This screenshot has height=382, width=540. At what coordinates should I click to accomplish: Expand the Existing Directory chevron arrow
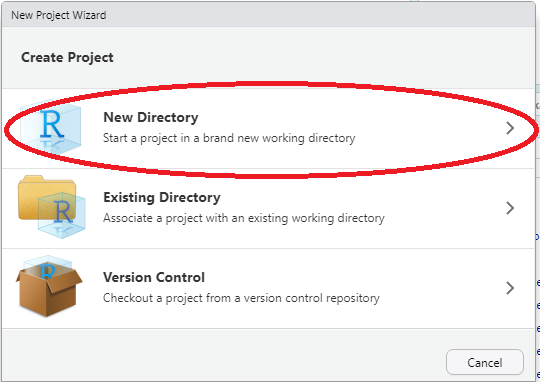pos(510,208)
